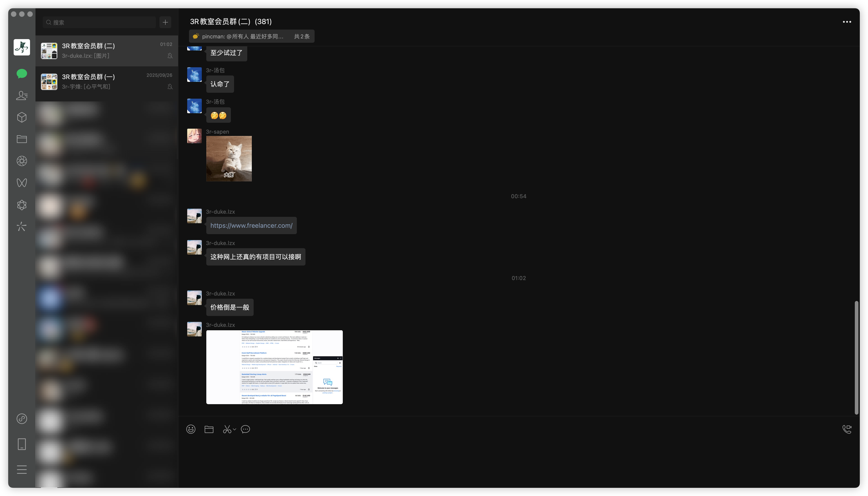Click the phone icon in sidebar

point(22,444)
